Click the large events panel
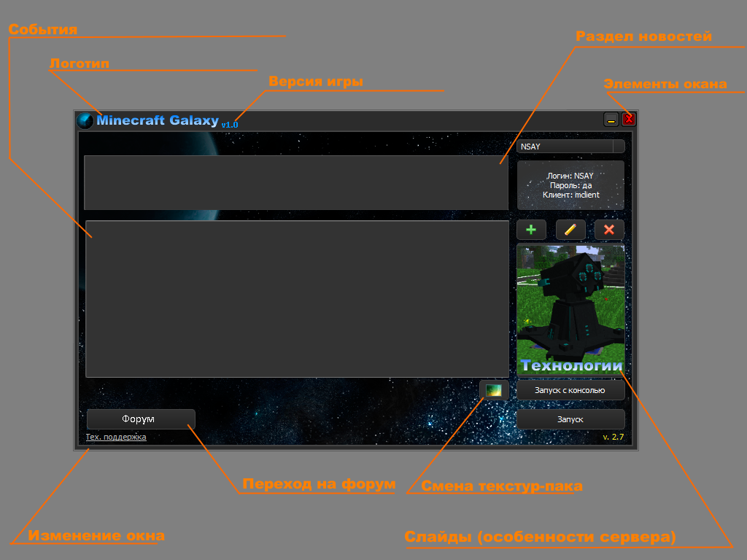747x560 pixels. (x=298, y=299)
